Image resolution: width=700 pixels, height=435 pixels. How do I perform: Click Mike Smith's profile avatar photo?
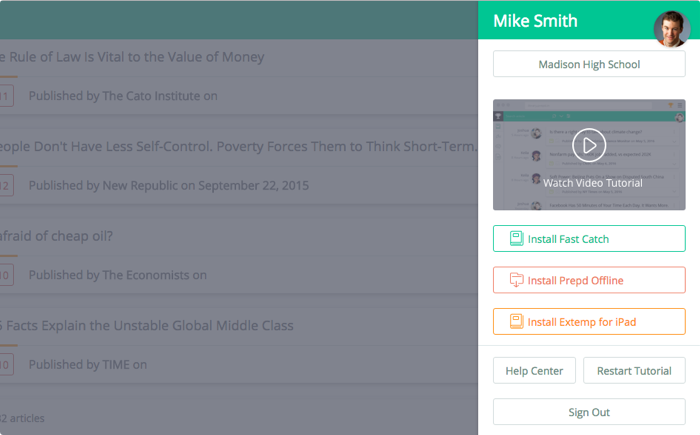pos(672,29)
